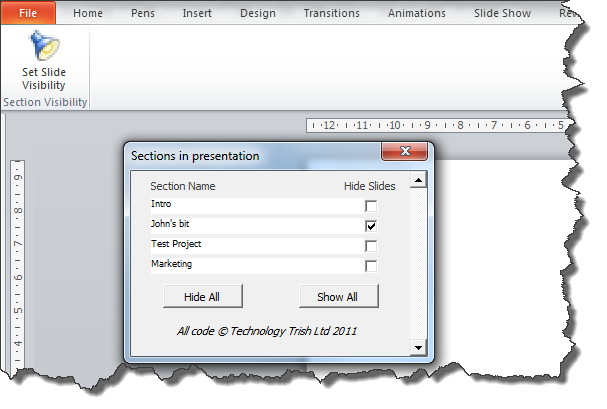The height and width of the screenshot is (409, 607).
Task: Go to the Design tab
Action: tap(257, 13)
